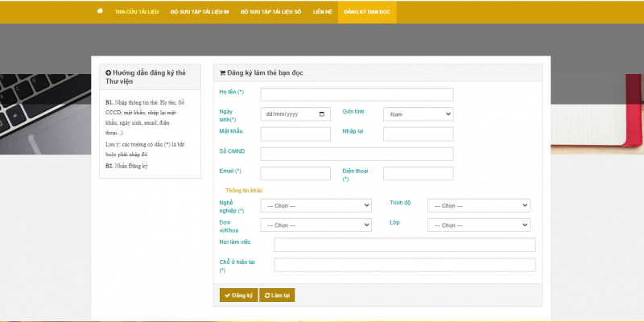Open the Nghề nghiệp dropdown
This screenshot has height=322, width=644.
click(316, 205)
